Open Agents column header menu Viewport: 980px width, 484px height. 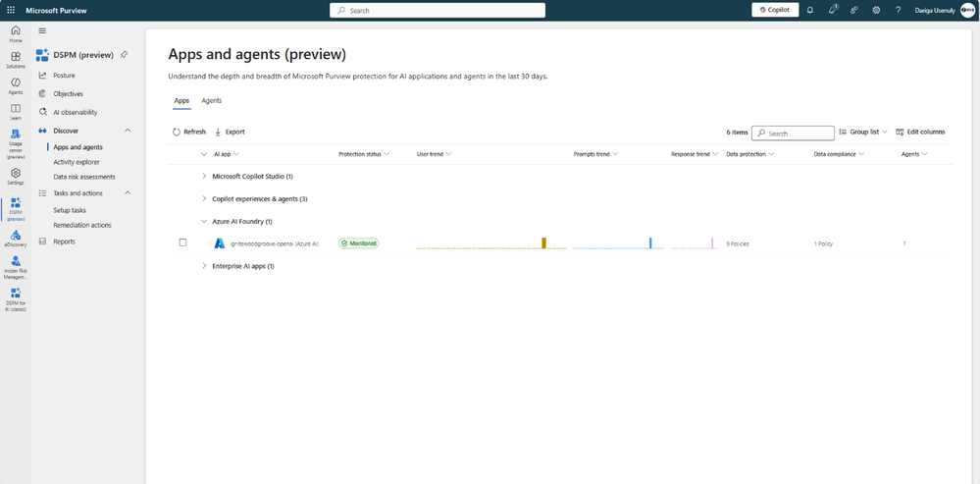click(913, 154)
